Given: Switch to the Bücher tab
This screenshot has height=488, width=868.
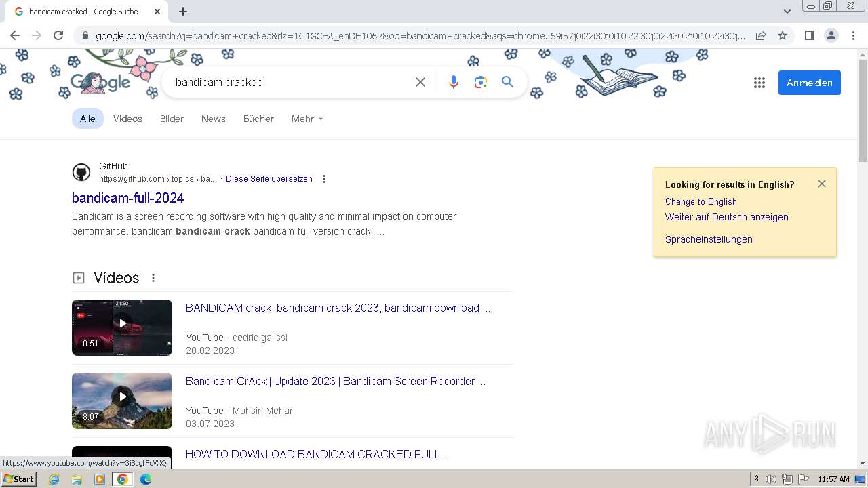Looking at the screenshot, I should click(258, 119).
